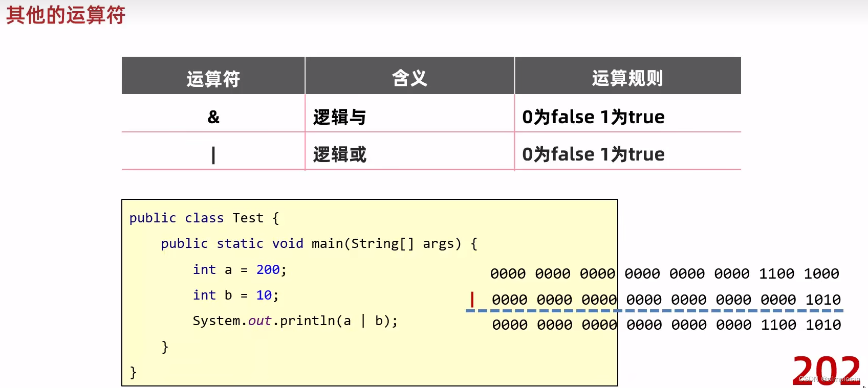Click the System.out.println(a | b) line
Image resolution: width=868 pixels, height=388 pixels.
(295, 321)
